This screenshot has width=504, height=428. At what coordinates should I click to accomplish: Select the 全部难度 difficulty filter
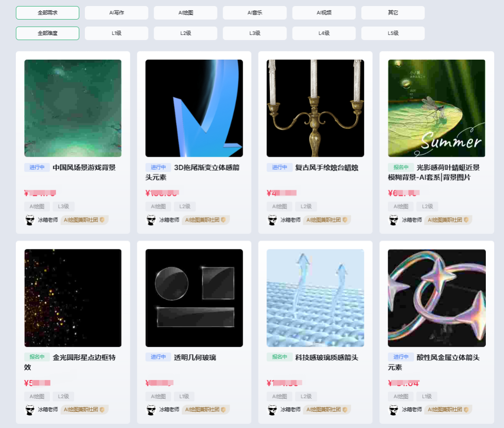[48, 34]
